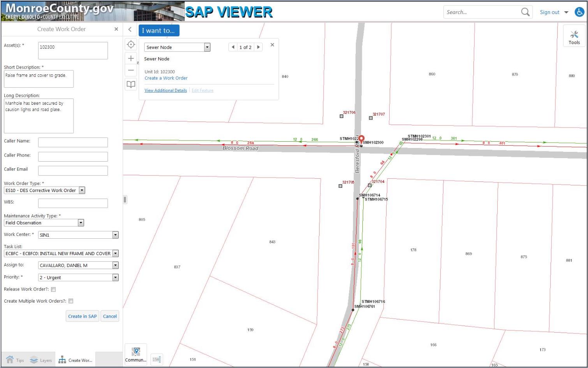Go to next feature result
Viewport: 588px width, 368px height.
[x=258, y=47]
